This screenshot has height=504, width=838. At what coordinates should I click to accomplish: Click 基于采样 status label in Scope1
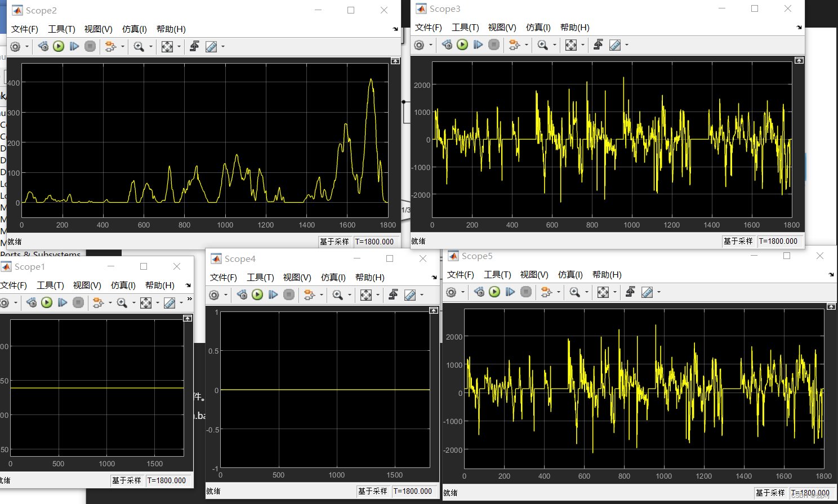126,480
